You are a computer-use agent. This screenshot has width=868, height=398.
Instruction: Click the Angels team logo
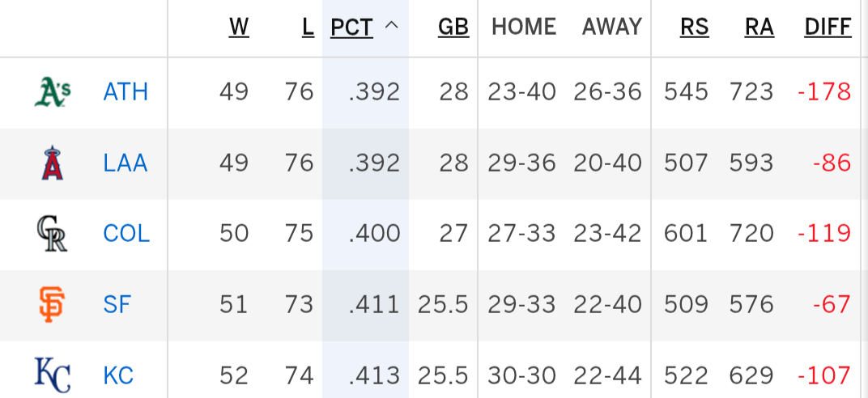[x=53, y=163]
